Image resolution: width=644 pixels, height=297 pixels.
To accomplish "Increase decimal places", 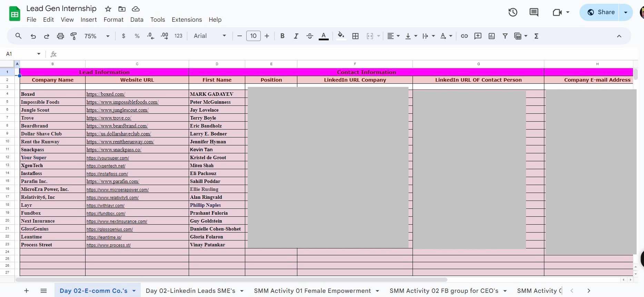I will click(165, 36).
